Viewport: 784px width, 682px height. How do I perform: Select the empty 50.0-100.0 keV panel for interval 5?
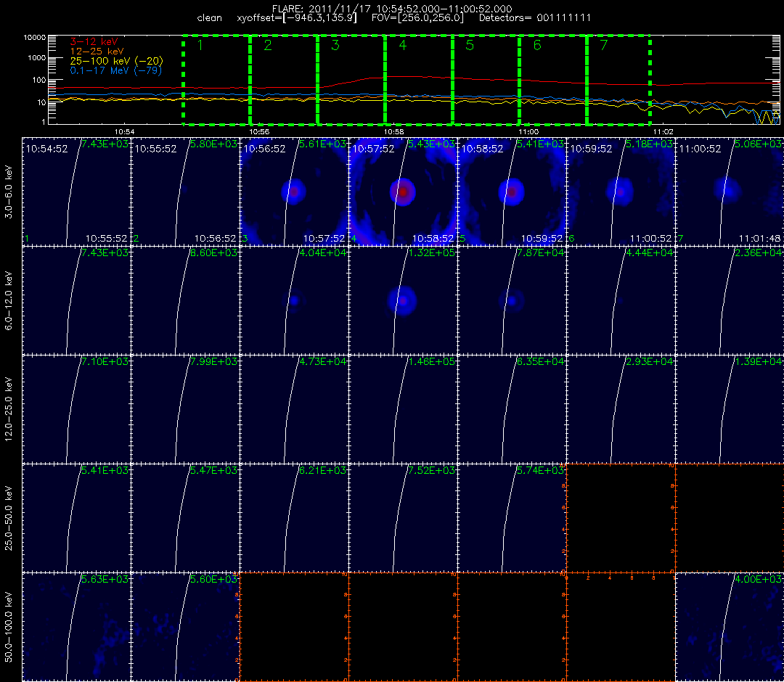pyautogui.click(x=512, y=627)
